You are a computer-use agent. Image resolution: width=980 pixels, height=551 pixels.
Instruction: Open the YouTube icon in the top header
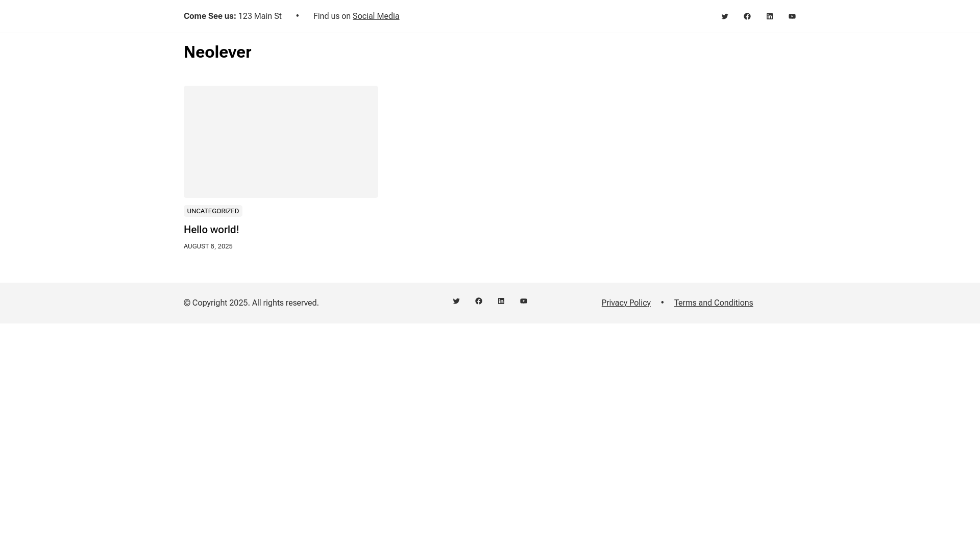[x=792, y=16]
